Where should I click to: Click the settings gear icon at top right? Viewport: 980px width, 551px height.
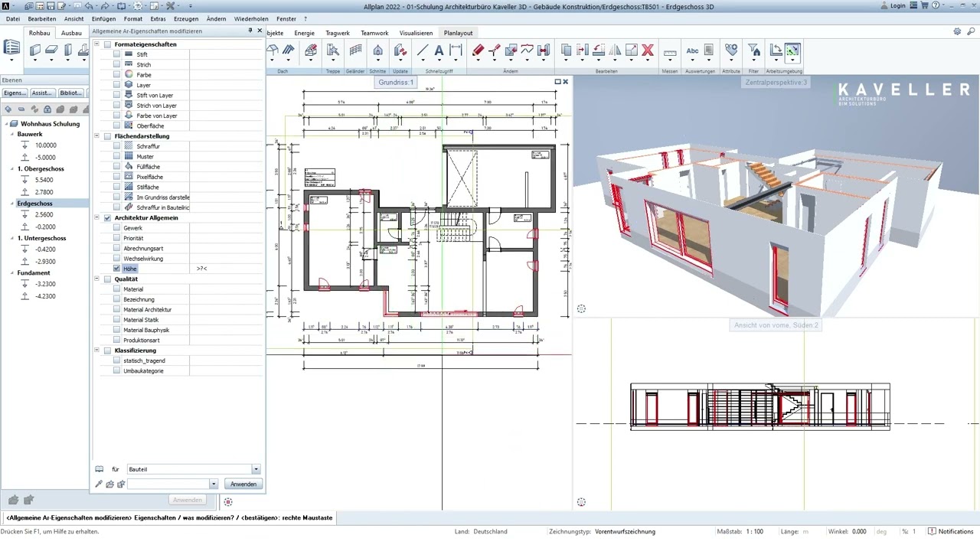(957, 32)
